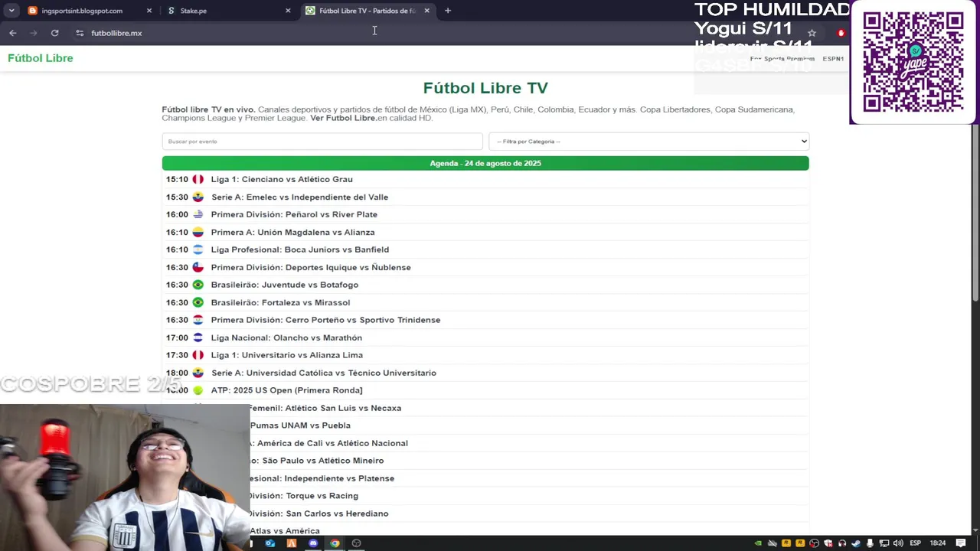The height and width of the screenshot is (551, 980).
Task: Click the Ecuador flag beside Emelec match
Action: 198,197
